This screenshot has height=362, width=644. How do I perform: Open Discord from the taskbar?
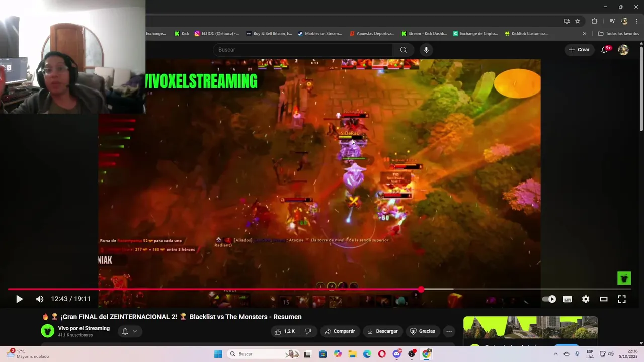[397, 354]
